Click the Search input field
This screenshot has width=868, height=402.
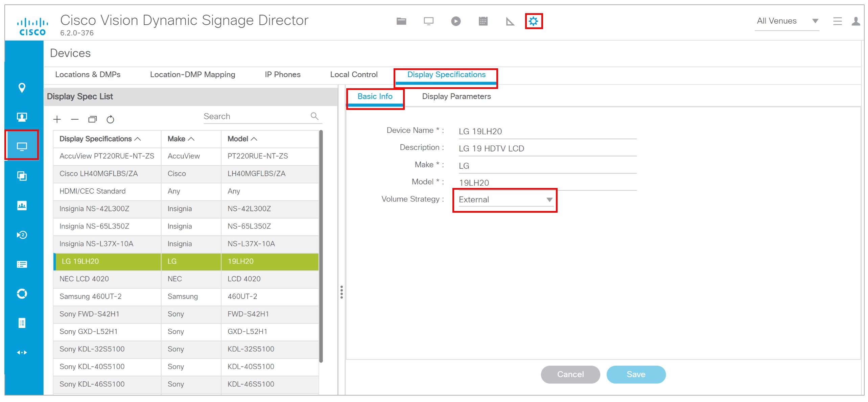tap(256, 117)
